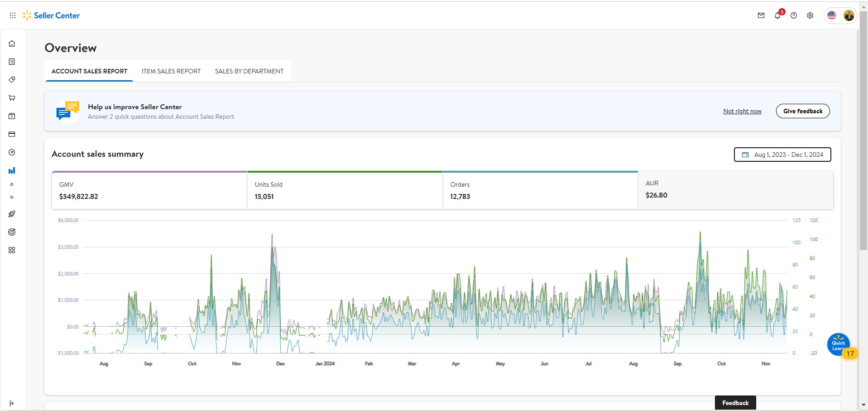Open the gauge performance icon in sidebar

point(12,152)
